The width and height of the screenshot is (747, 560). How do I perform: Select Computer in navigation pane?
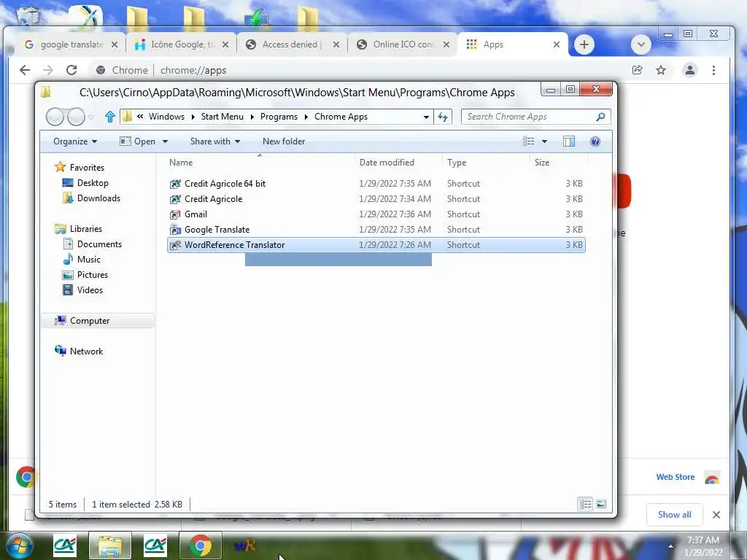pyautogui.click(x=90, y=321)
